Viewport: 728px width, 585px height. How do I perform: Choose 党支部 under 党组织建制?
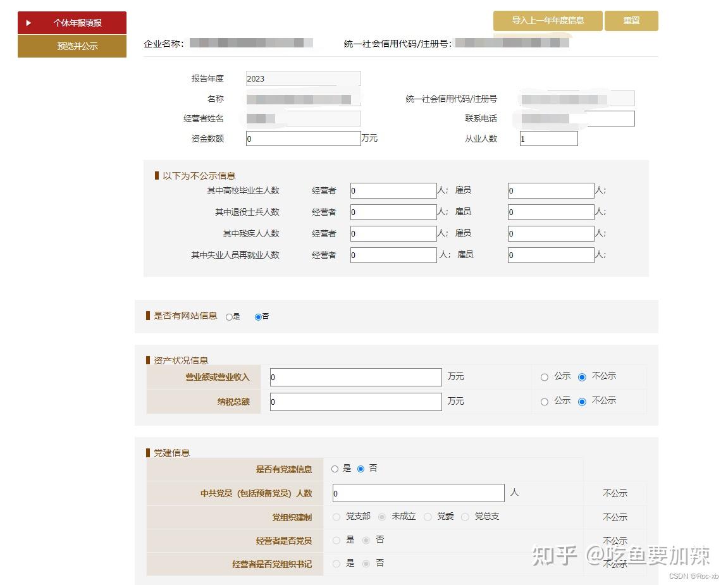click(336, 517)
